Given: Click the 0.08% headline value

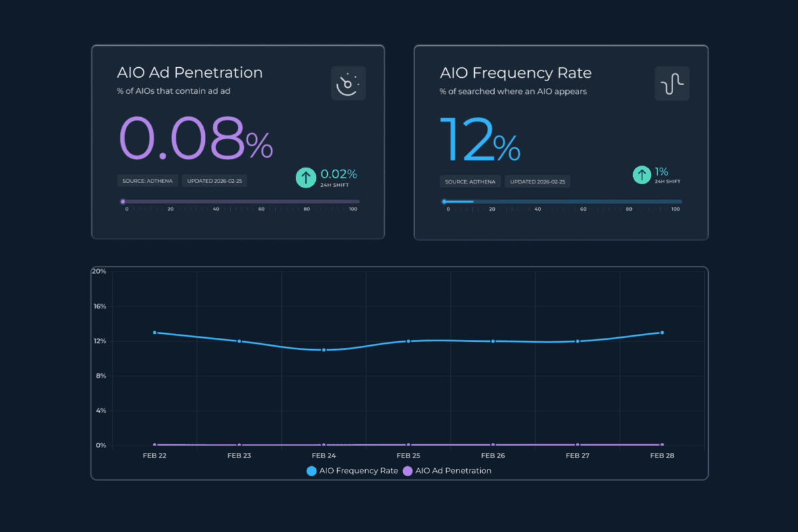Looking at the screenshot, I should point(195,138).
